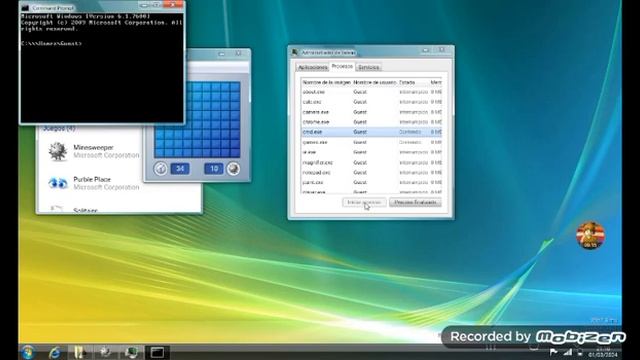Image resolution: width=640 pixels, height=360 pixels.
Task: Select the paint.exe process row
Action: tap(371, 182)
